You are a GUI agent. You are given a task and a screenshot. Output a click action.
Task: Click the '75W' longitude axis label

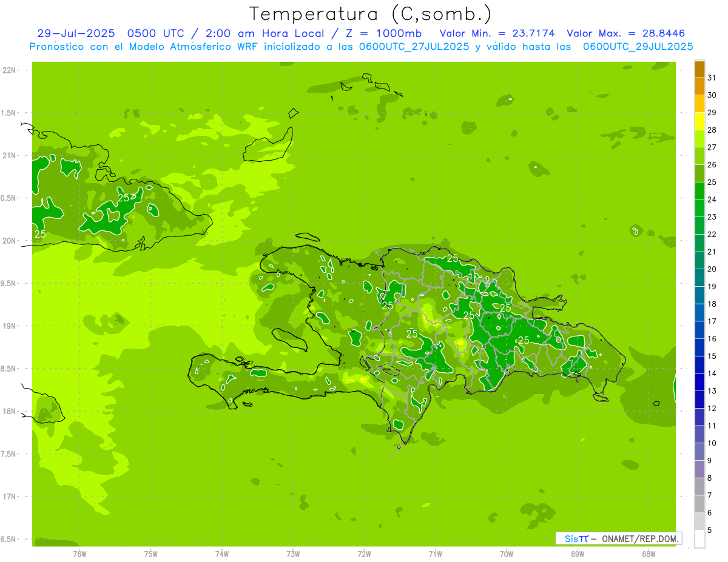pyautogui.click(x=151, y=554)
